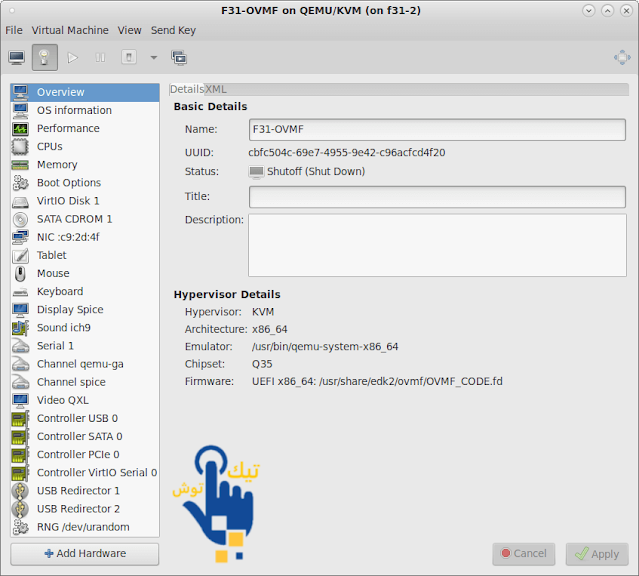Open Display Spice settings
Image resolution: width=639 pixels, height=576 pixels.
click(x=85, y=309)
